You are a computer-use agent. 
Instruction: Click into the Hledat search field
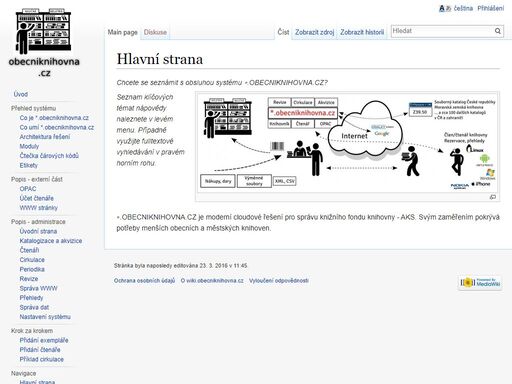click(x=442, y=31)
